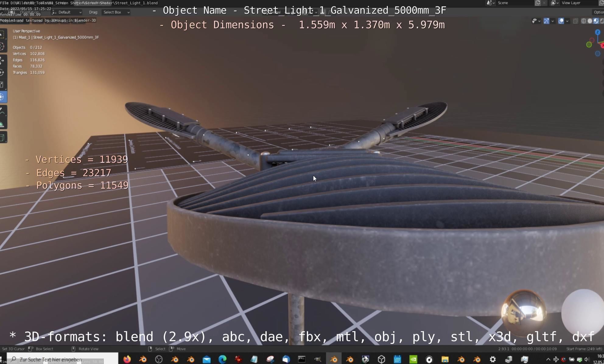Open the Orientation Default dropdown
This screenshot has height=364, width=604.
(x=67, y=12)
